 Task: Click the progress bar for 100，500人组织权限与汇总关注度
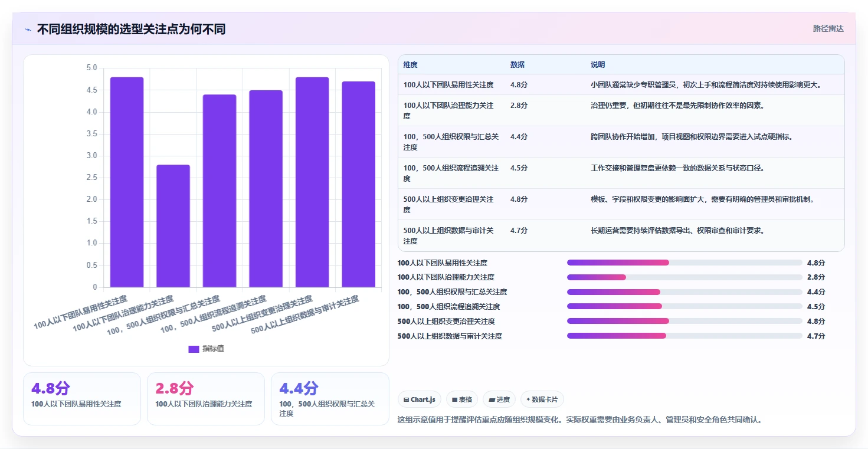tap(684, 292)
